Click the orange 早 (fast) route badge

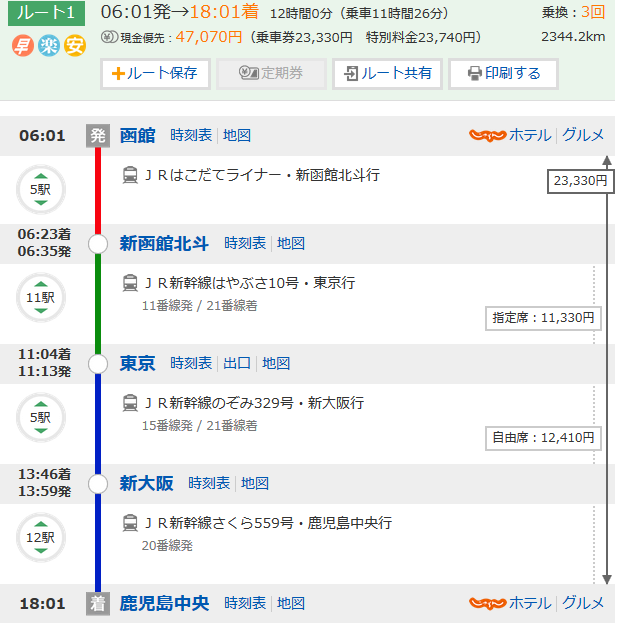pos(22,46)
